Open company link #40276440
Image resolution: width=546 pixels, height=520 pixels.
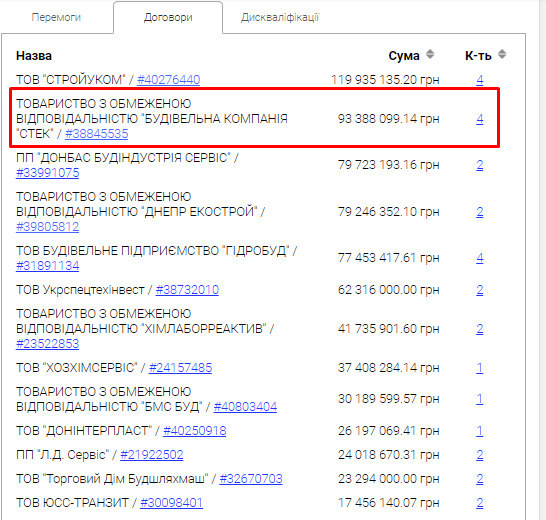click(x=169, y=80)
